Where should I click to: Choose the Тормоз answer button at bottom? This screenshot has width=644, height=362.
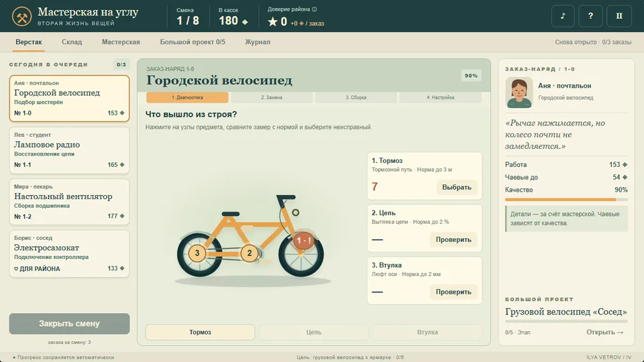pos(200,332)
